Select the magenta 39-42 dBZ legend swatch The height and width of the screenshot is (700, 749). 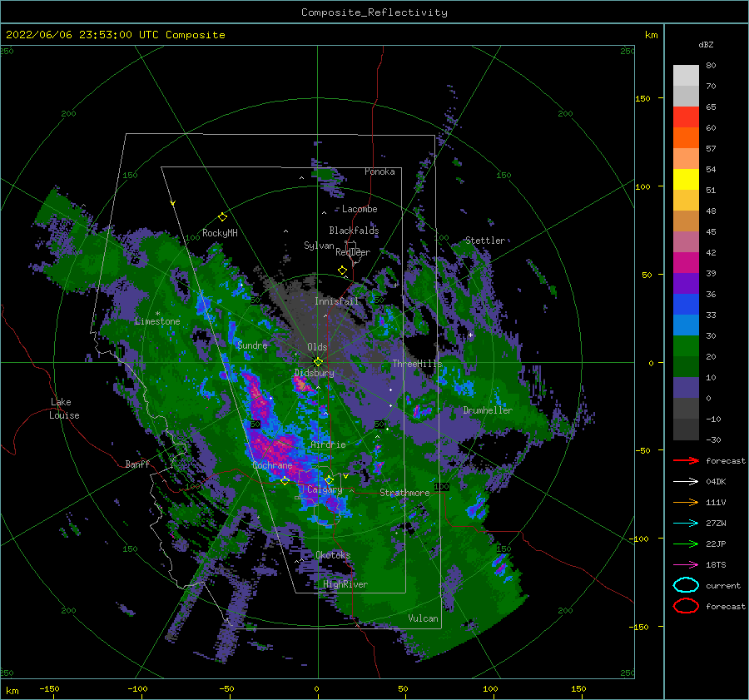coord(686,262)
